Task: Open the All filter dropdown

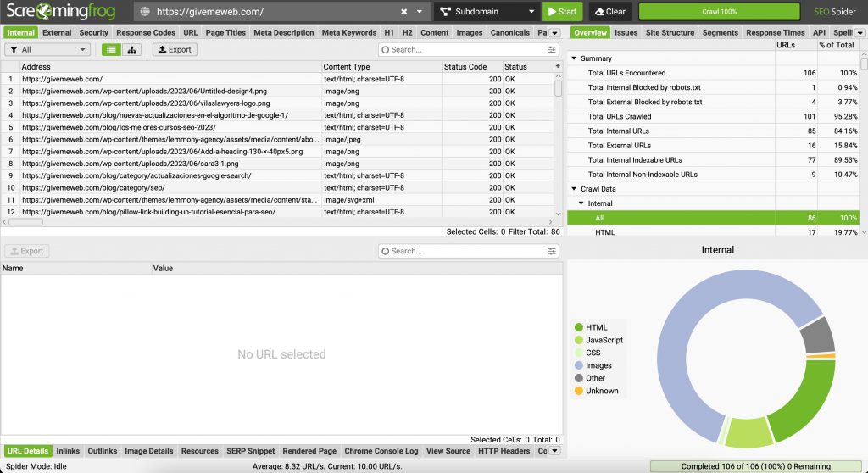Action: (47, 50)
